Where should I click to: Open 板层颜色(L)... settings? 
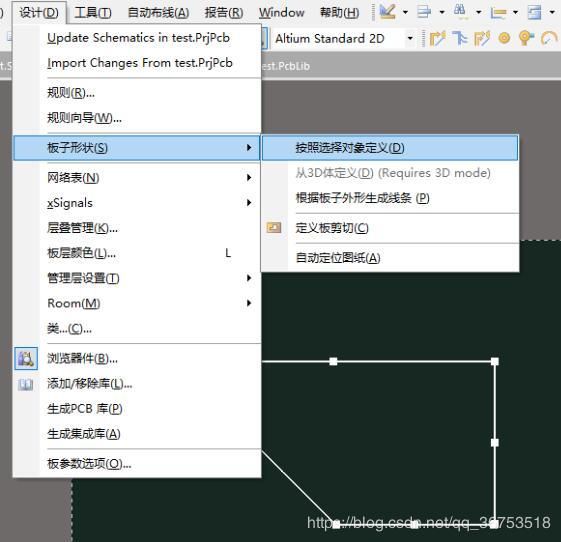point(137,253)
